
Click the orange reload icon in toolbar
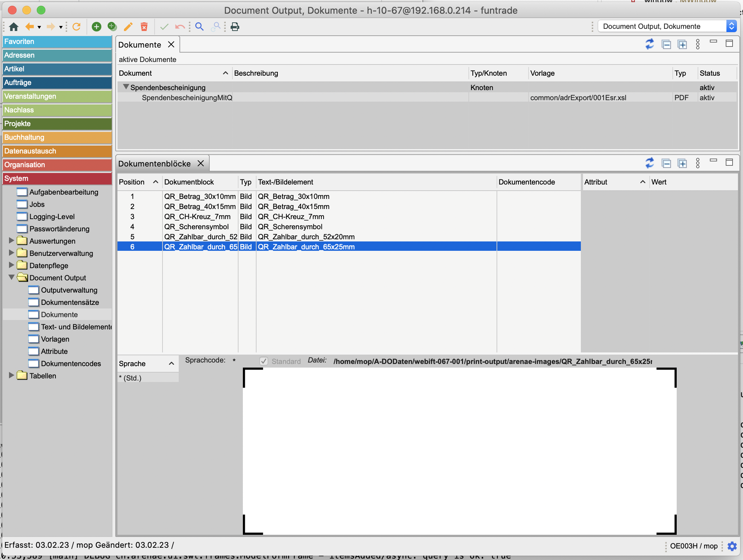76,27
